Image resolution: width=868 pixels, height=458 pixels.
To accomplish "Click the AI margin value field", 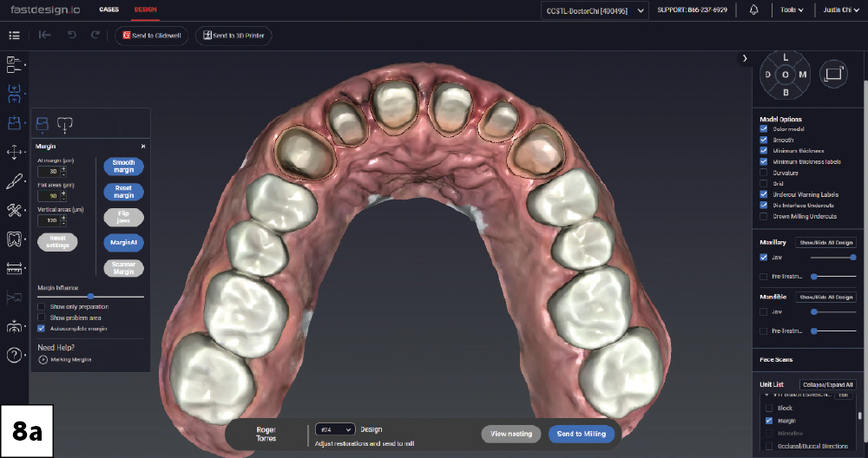I will point(49,172).
